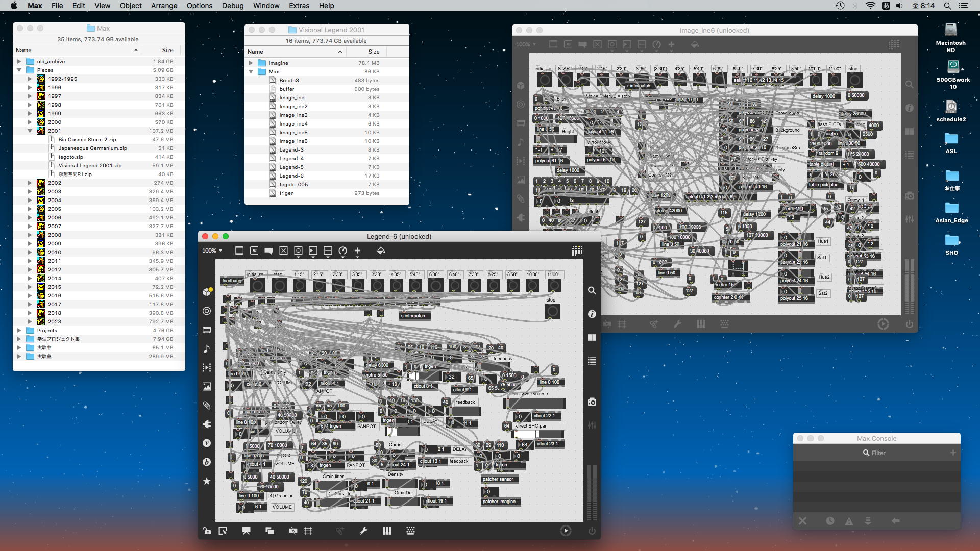Open the Images browser in left toolbar
The width and height of the screenshot is (980, 551).
207,387
